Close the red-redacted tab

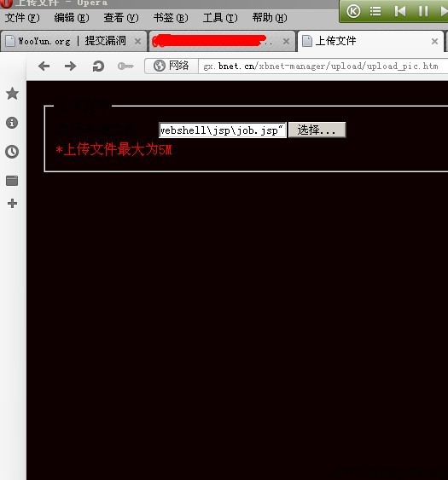point(286,41)
